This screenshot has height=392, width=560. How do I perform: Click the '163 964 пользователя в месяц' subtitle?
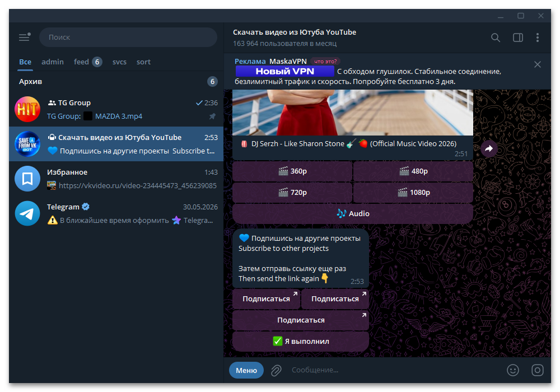284,44
